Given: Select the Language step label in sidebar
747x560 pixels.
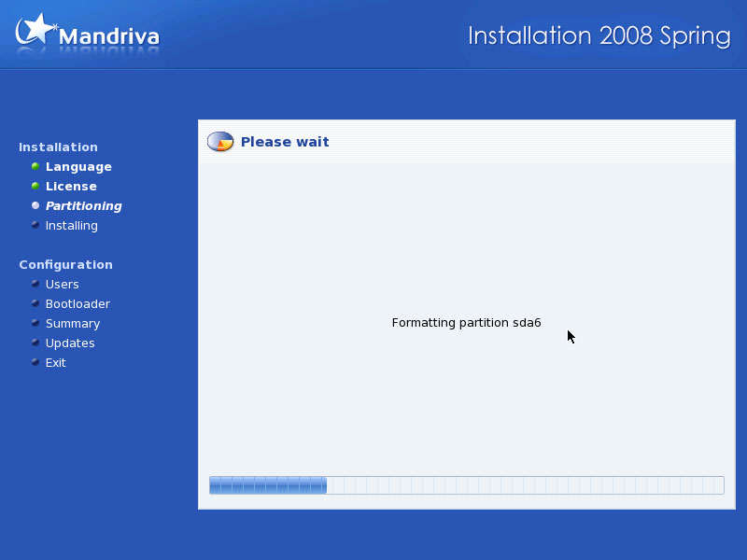Looking at the screenshot, I should pyautogui.click(x=78, y=167).
